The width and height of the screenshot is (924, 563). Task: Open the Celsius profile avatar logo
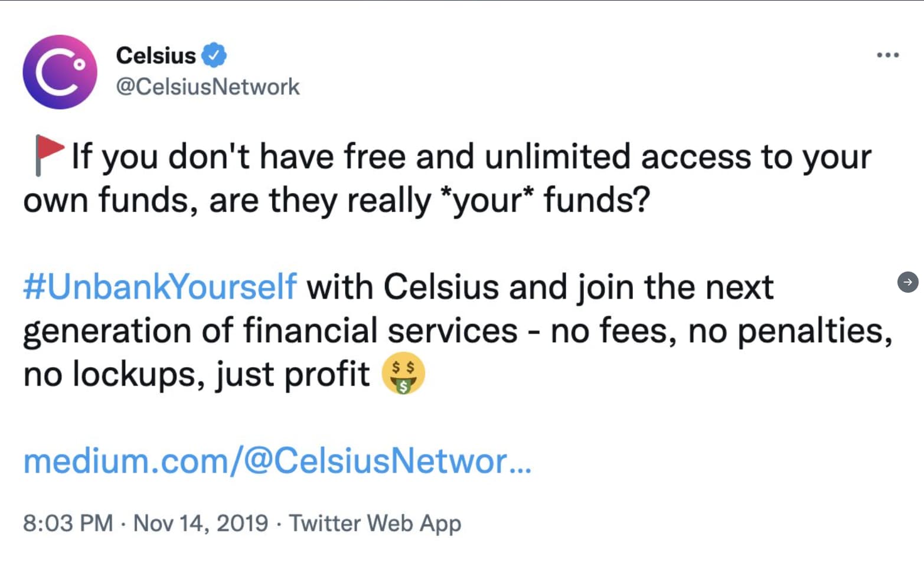pyautogui.click(x=60, y=72)
